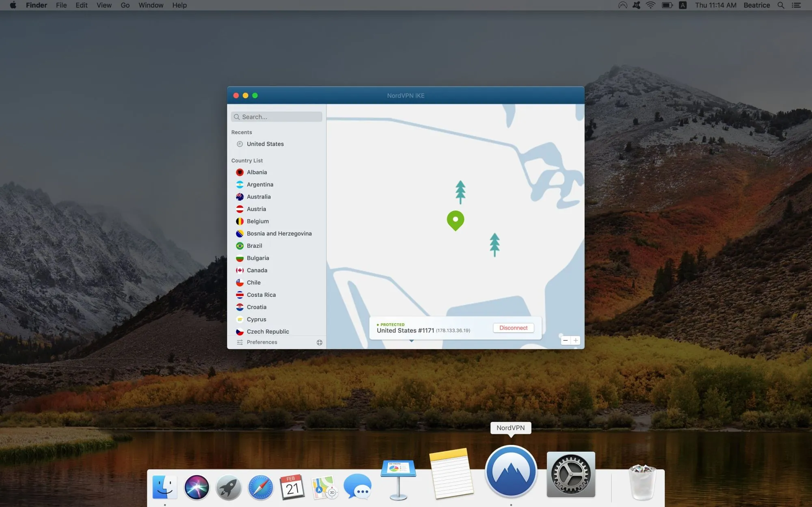
Task: Select Czech Republic from the country list
Action: click(x=268, y=332)
